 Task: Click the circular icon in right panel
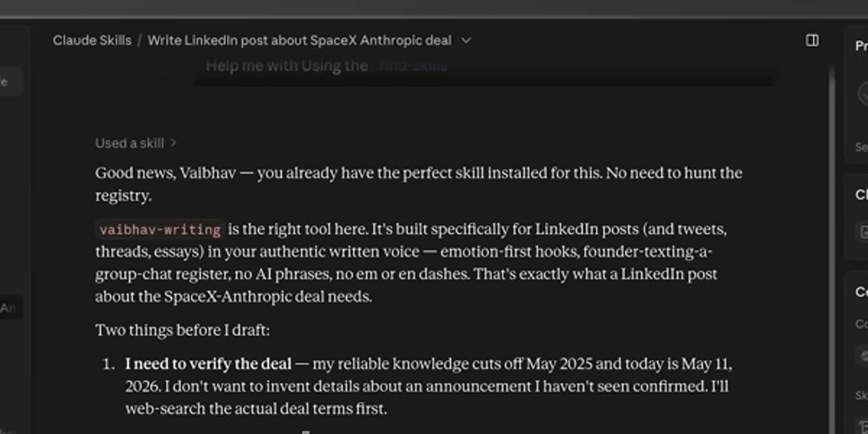coord(864,94)
